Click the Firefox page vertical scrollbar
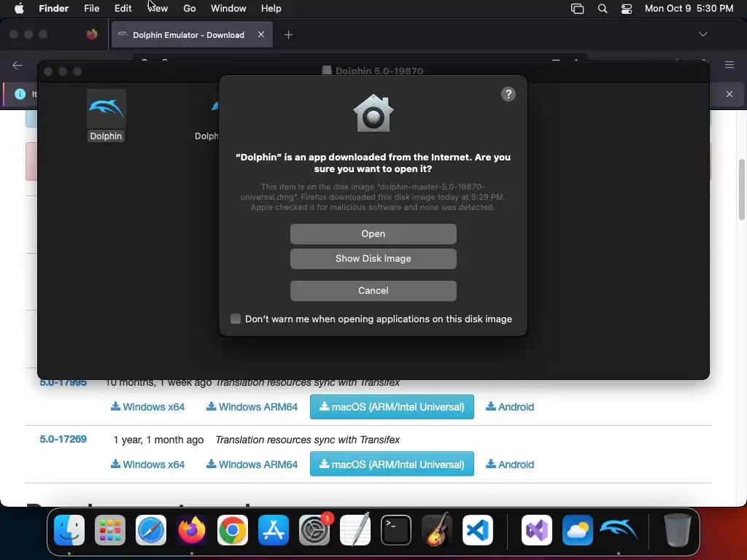This screenshot has height=560, width=747. pos(742,190)
